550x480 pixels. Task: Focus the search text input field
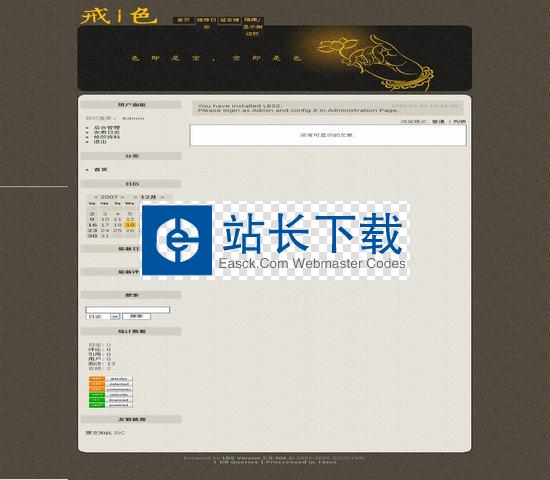point(128,310)
